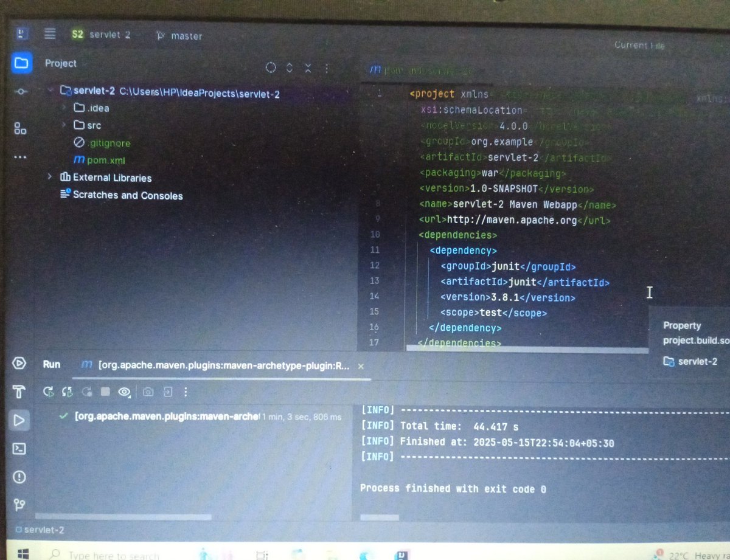This screenshot has width=730, height=560.
Task: Open the Project tool window folder icon
Action: [21, 63]
